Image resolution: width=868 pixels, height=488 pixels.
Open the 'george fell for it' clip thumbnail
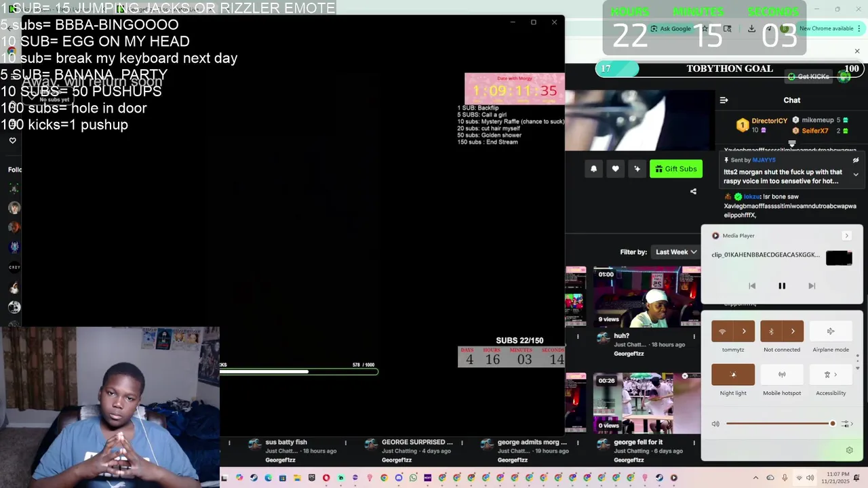647,403
